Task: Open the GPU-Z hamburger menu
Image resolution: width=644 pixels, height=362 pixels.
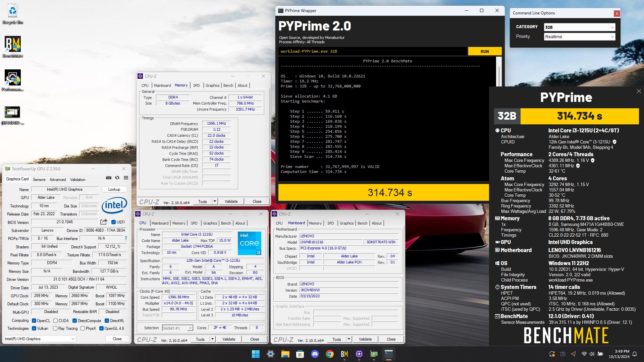Action: click(x=126, y=178)
